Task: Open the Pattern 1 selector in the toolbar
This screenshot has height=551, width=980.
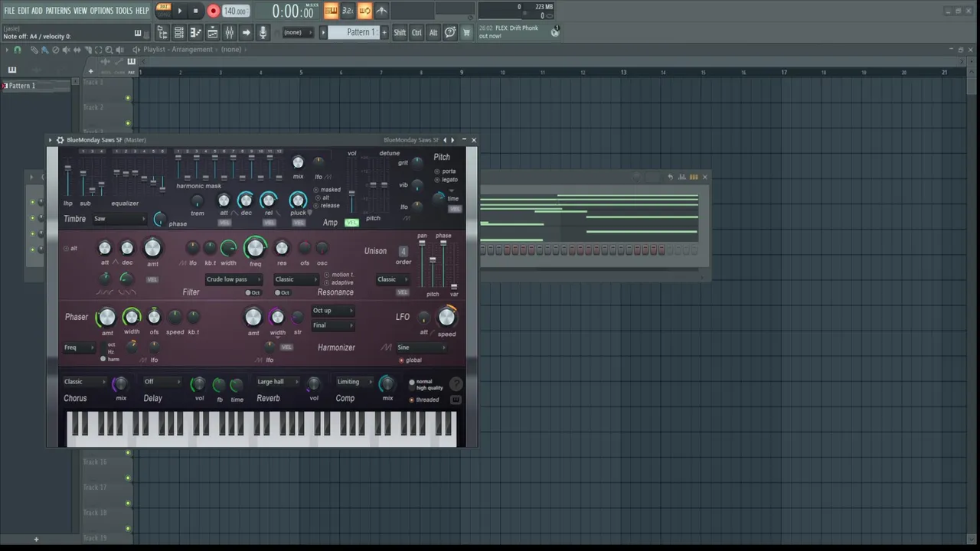Action: (354, 32)
